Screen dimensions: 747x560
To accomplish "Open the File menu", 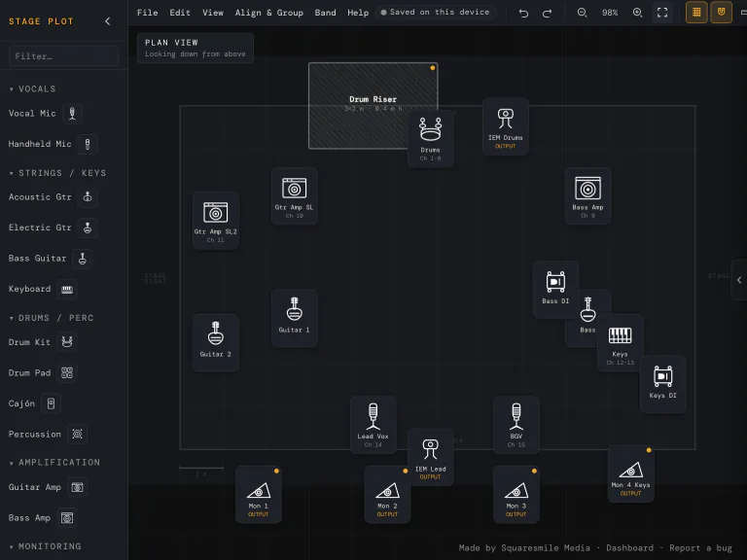I will pos(147,13).
